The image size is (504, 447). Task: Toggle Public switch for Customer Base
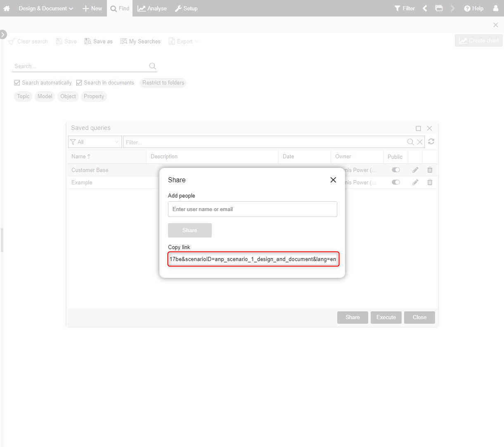coord(396,170)
